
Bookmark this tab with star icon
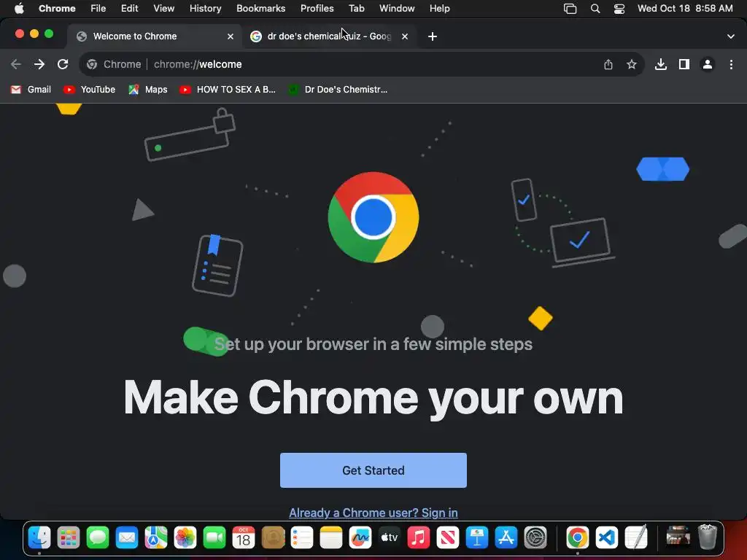(632, 64)
